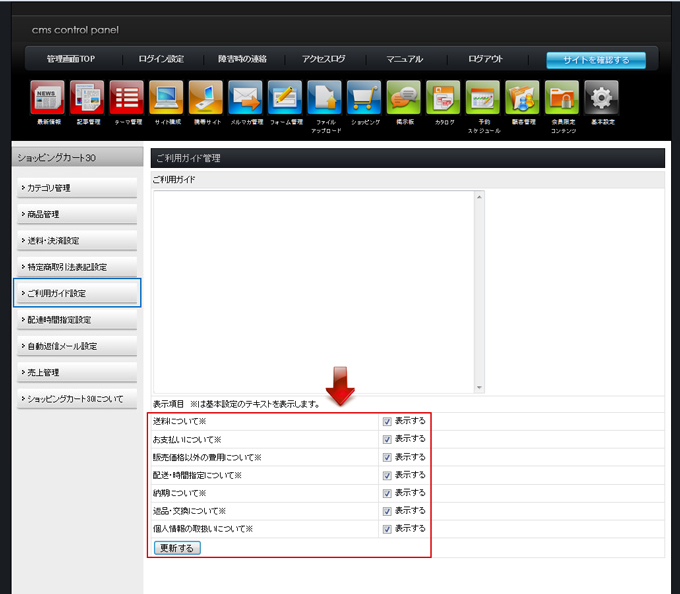Select the フォーム管理 form icon
The height and width of the screenshot is (594, 680).
[x=285, y=98]
